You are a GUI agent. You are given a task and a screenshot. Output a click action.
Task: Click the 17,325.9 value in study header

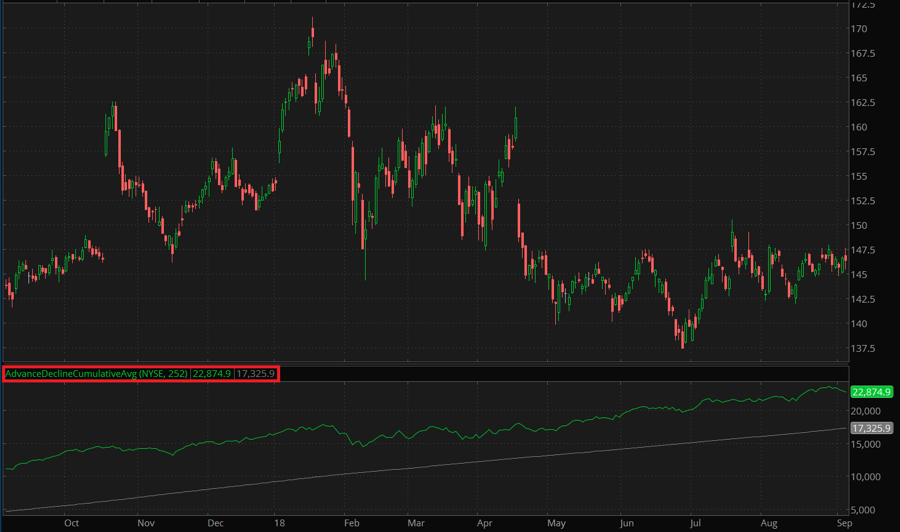256,374
